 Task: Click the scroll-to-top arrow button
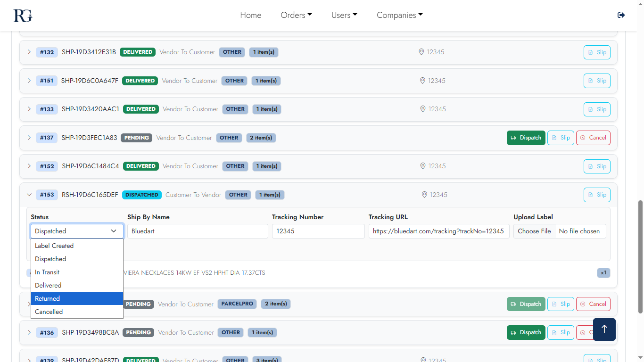(604, 329)
